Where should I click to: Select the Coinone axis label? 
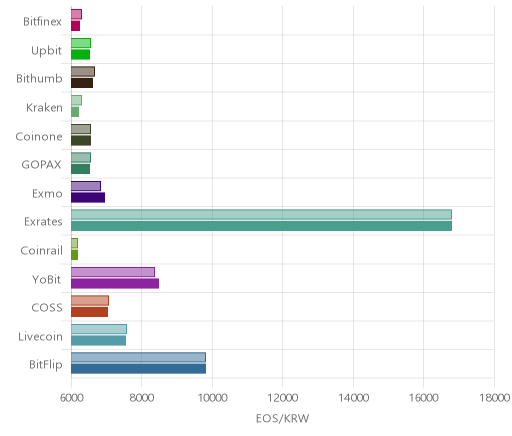pyautogui.click(x=39, y=136)
